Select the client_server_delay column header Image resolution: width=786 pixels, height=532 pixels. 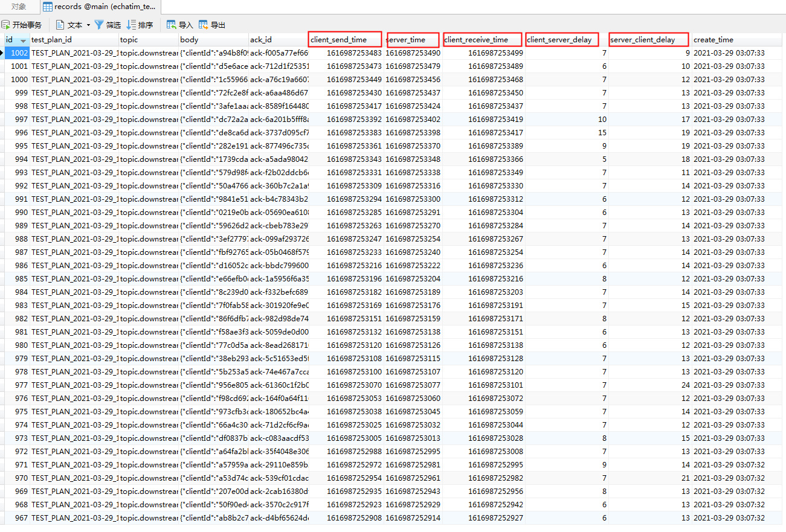(x=562, y=40)
